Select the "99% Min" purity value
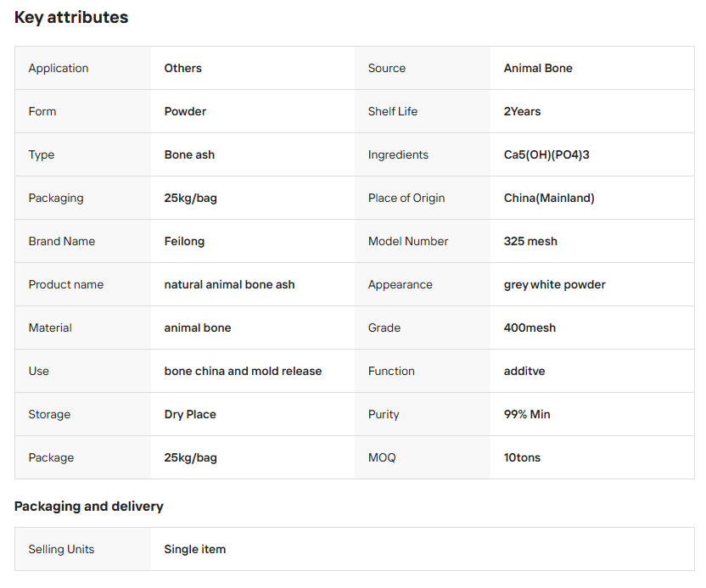The width and height of the screenshot is (706, 588). point(527,414)
